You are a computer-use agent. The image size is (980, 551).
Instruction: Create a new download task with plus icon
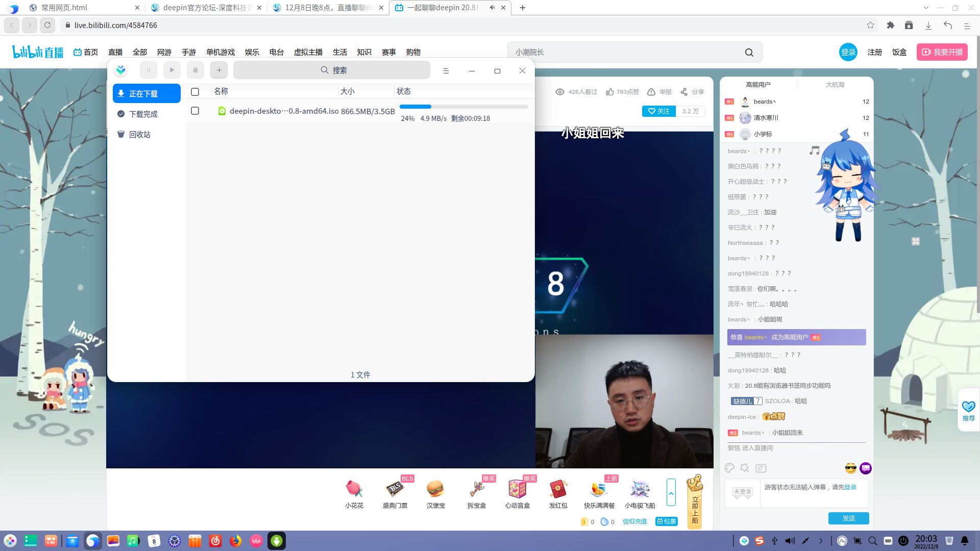[219, 70]
